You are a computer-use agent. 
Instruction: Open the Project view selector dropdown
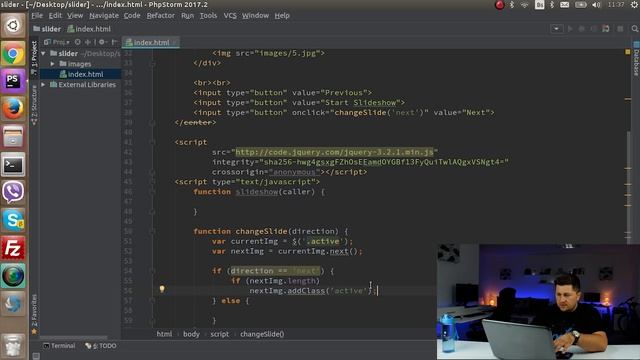(57, 42)
